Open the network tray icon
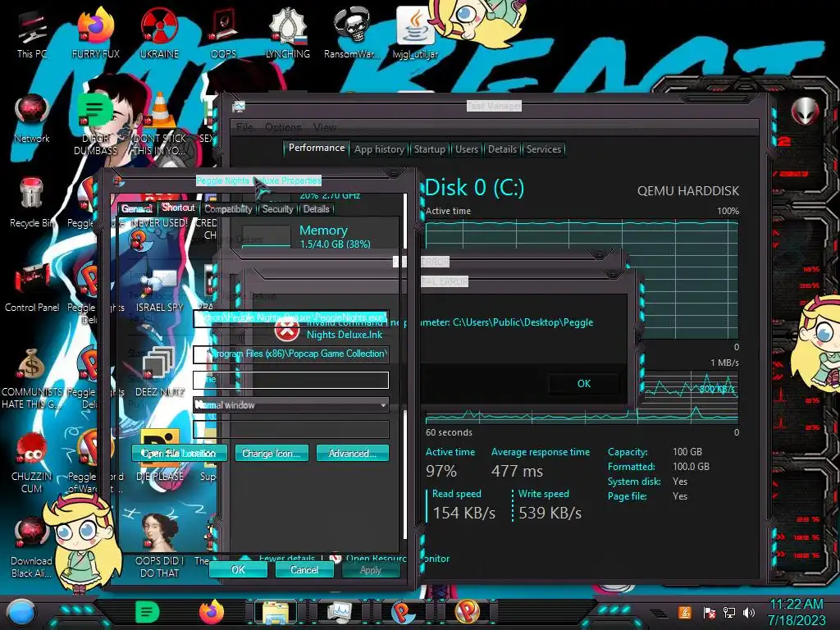Image resolution: width=840 pixels, height=630 pixels. pos(729,612)
